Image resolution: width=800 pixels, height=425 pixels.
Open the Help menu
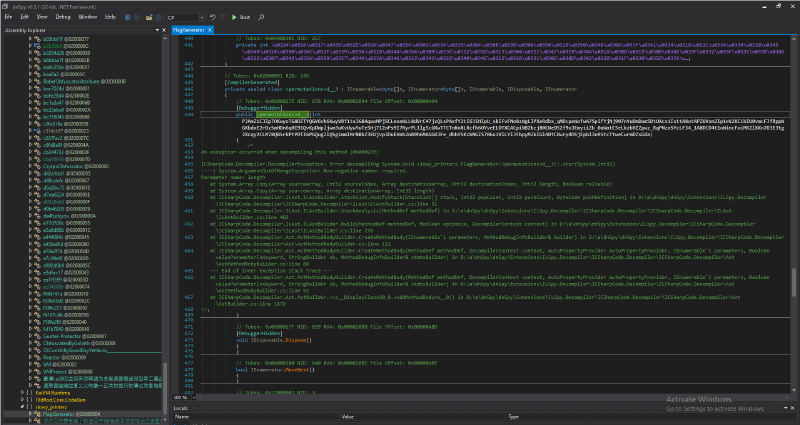[110, 17]
